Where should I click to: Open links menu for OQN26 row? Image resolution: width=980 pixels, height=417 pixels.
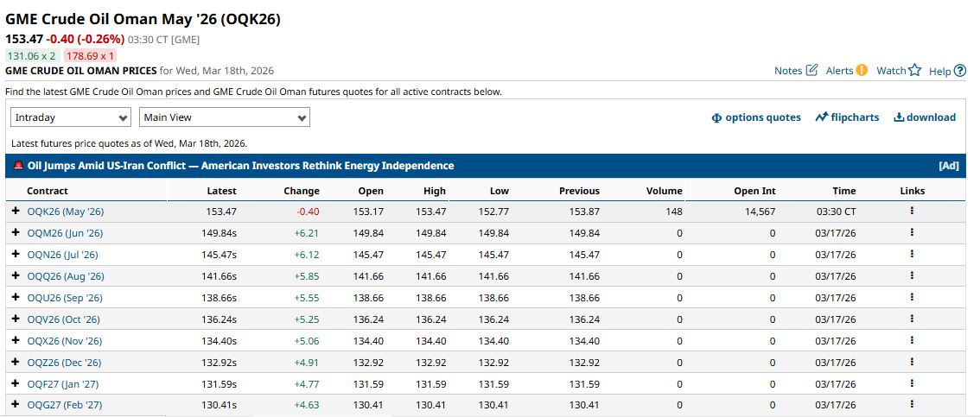(x=912, y=254)
